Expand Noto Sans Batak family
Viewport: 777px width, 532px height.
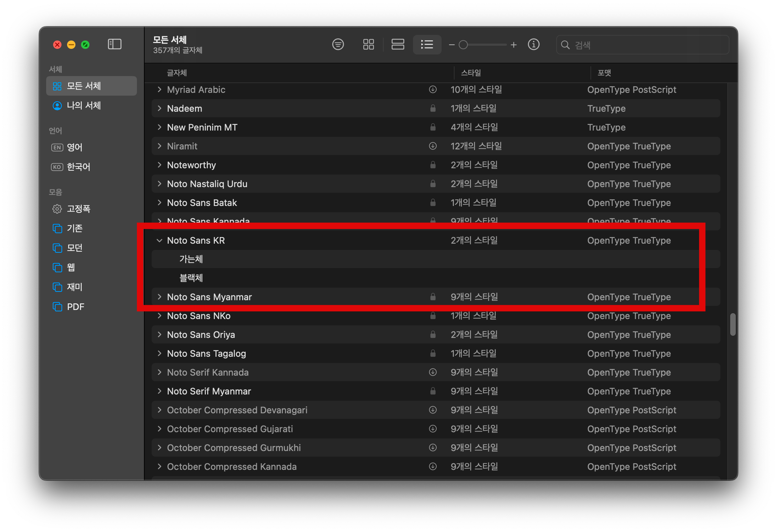(159, 202)
